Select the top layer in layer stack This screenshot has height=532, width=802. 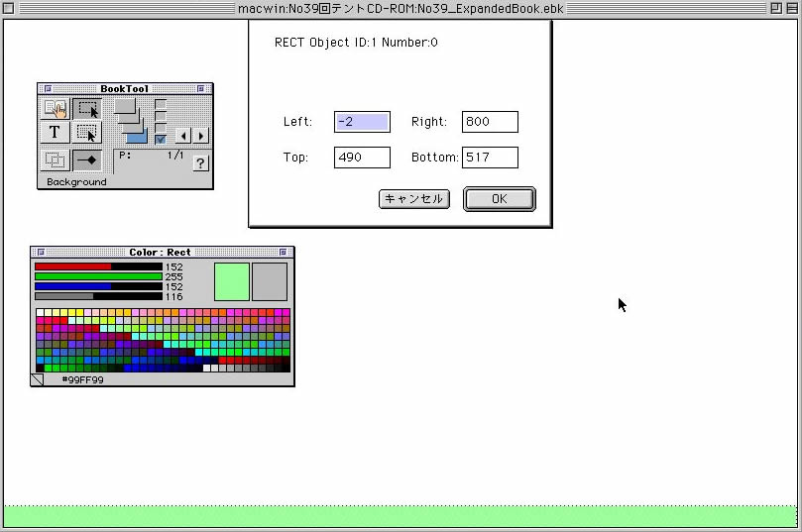pos(124,105)
